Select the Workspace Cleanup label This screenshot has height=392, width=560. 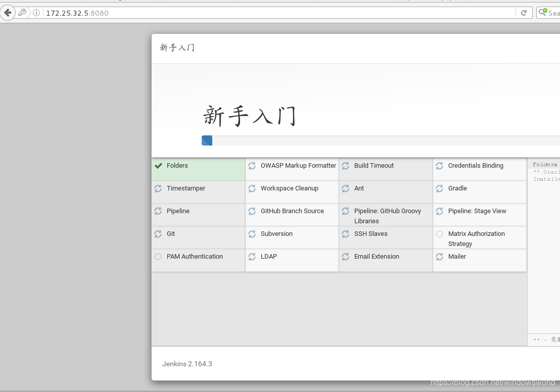pos(289,188)
